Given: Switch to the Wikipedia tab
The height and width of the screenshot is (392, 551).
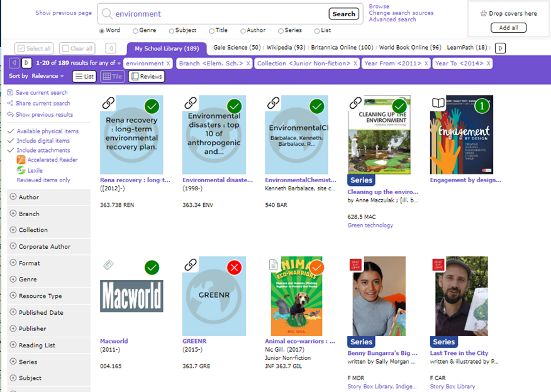Looking at the screenshot, I should pos(286,47).
